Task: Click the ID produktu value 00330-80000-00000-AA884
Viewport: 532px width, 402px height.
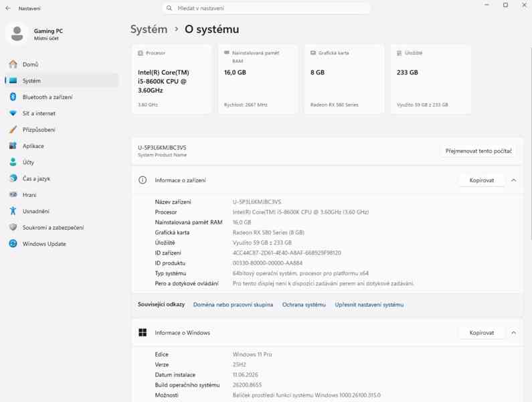Action: tap(268, 263)
